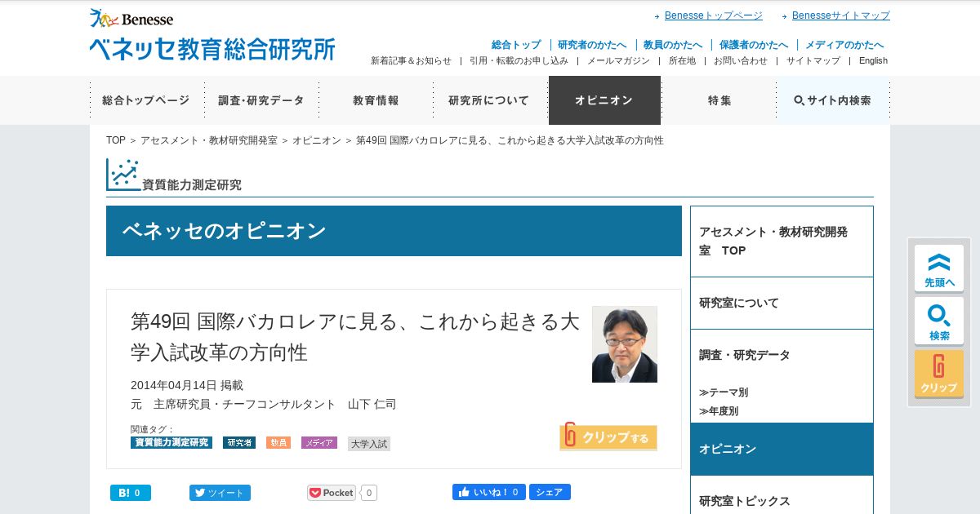Open メールマガジン link

(x=618, y=61)
